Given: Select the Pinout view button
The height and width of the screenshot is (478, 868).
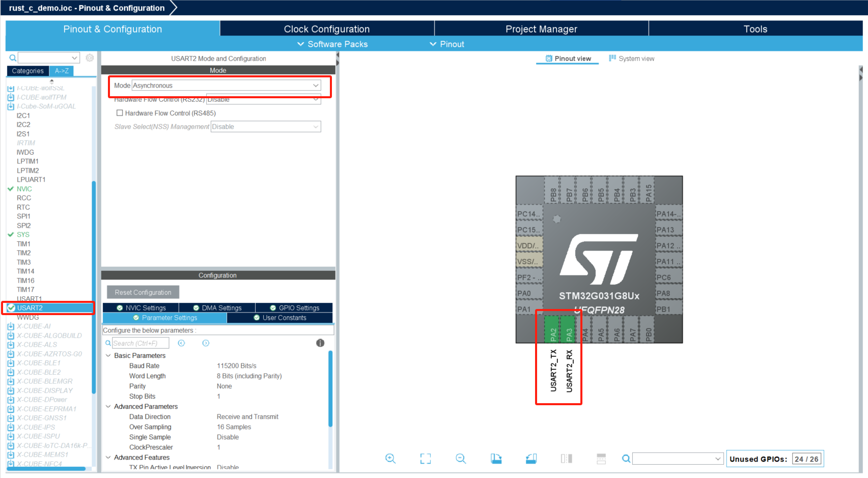Looking at the screenshot, I should pyautogui.click(x=568, y=59).
